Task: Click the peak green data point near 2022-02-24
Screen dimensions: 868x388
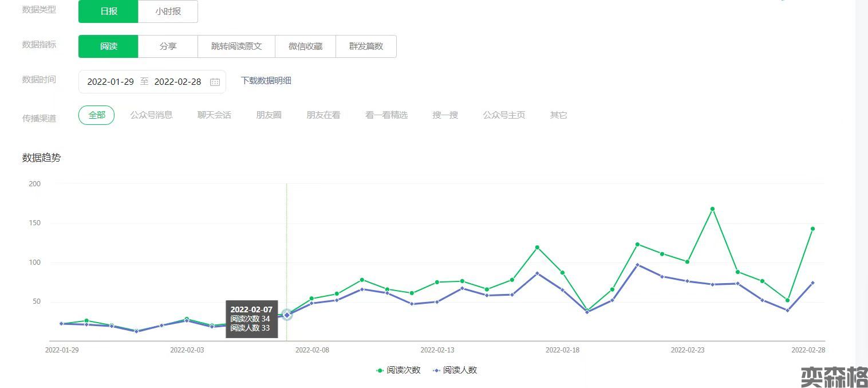Action: pyautogui.click(x=712, y=209)
